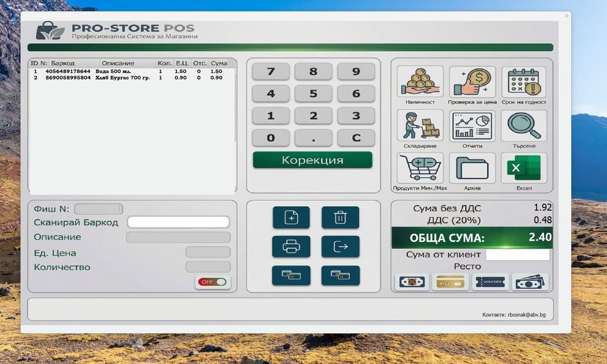This screenshot has height=364, width=607.
Task: Tap the 9 key on the numpad
Action: [356, 72]
